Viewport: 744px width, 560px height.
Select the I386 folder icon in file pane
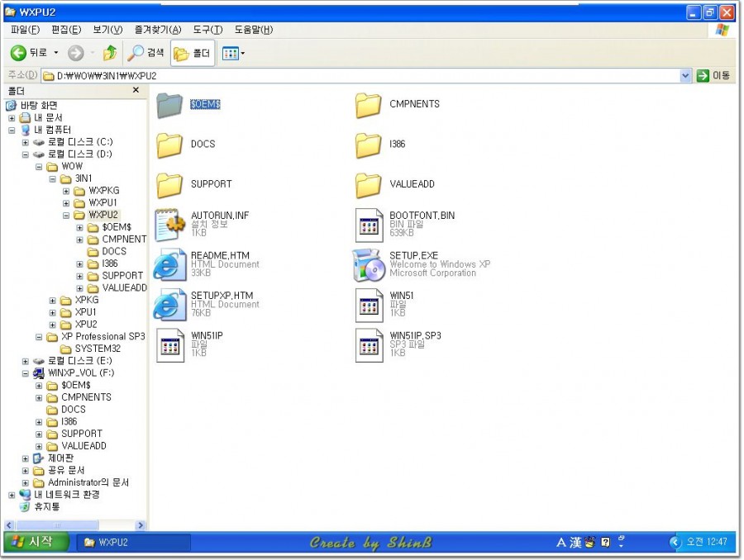pyautogui.click(x=368, y=145)
